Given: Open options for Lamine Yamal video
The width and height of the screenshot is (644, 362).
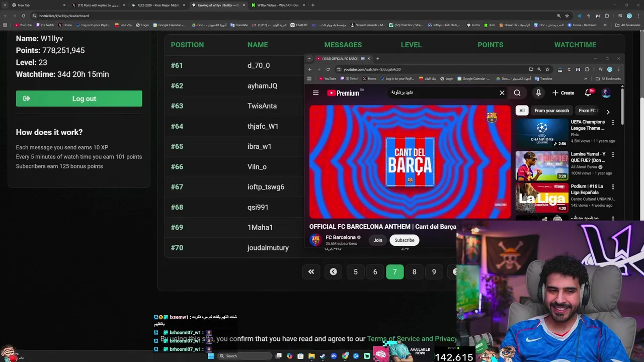Looking at the screenshot, I should coord(613,154).
